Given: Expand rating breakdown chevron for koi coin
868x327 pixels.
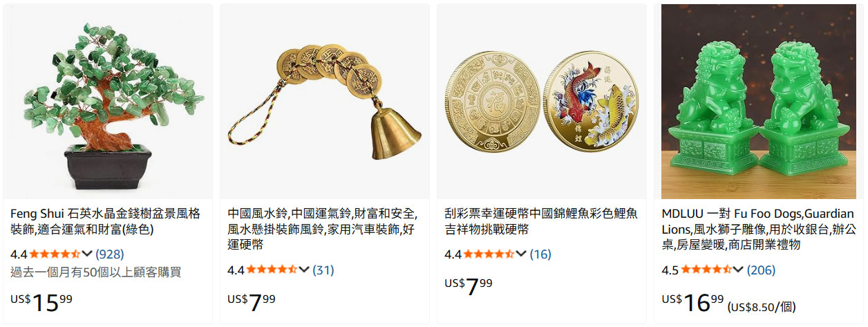Looking at the screenshot, I should pos(521,254).
